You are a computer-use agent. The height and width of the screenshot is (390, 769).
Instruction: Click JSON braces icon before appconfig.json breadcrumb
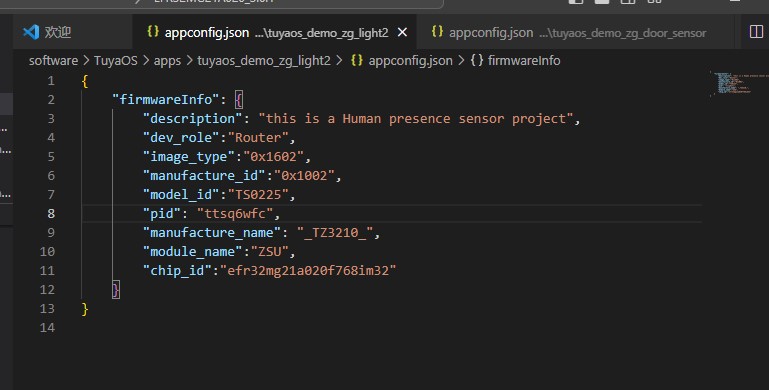pos(357,60)
